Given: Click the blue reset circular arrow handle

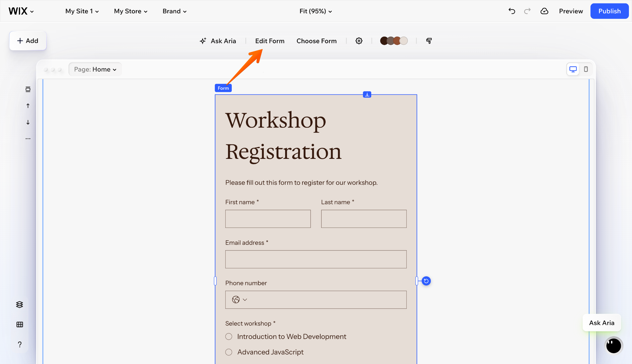Looking at the screenshot, I should [x=426, y=281].
